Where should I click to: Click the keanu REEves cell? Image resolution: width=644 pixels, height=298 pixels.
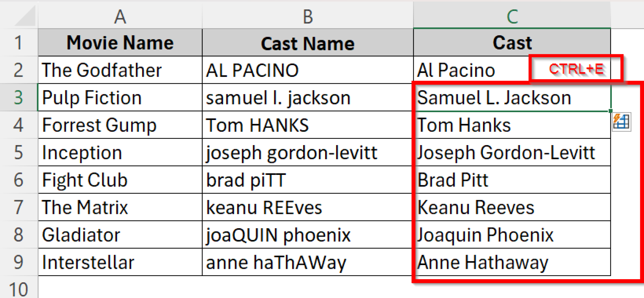coord(308,207)
